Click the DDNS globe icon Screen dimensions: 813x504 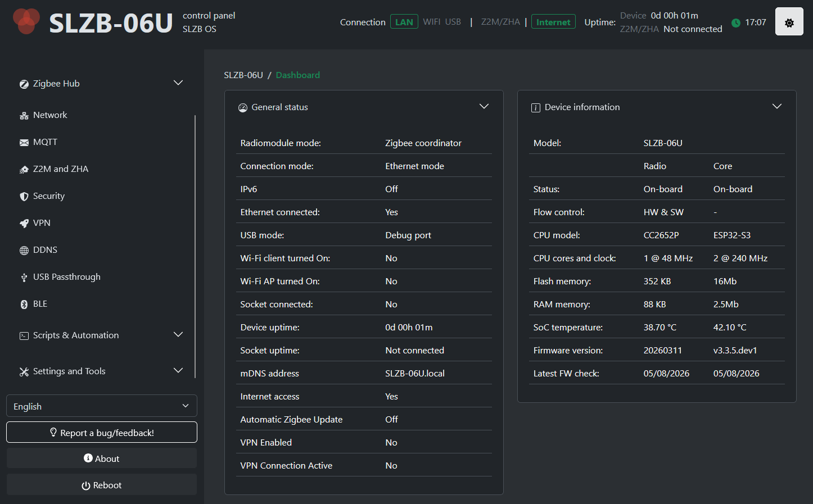[x=24, y=251]
